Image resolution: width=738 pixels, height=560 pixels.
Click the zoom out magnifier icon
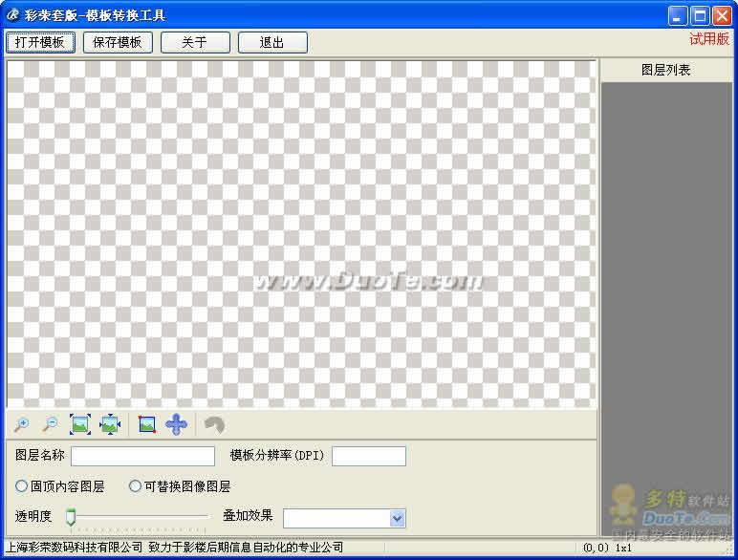pyautogui.click(x=50, y=424)
